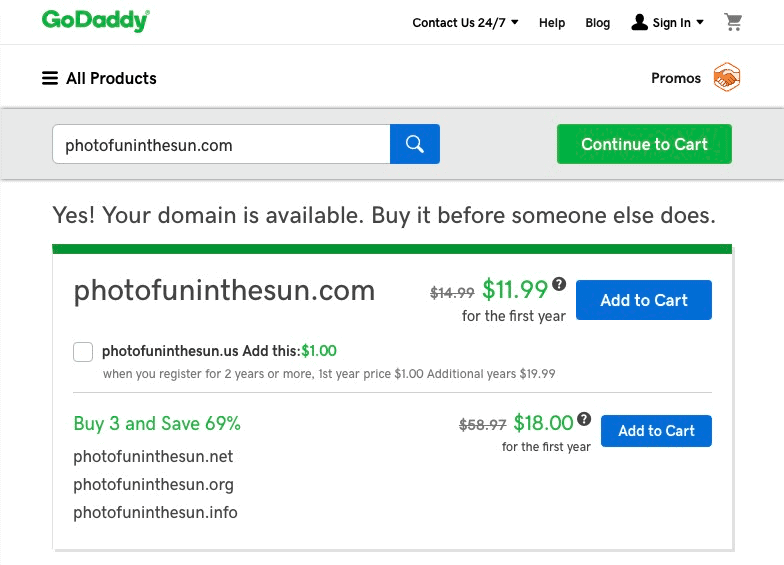The height and width of the screenshot is (565, 784).
Task: Click the Sign In person icon
Action: pos(640,22)
